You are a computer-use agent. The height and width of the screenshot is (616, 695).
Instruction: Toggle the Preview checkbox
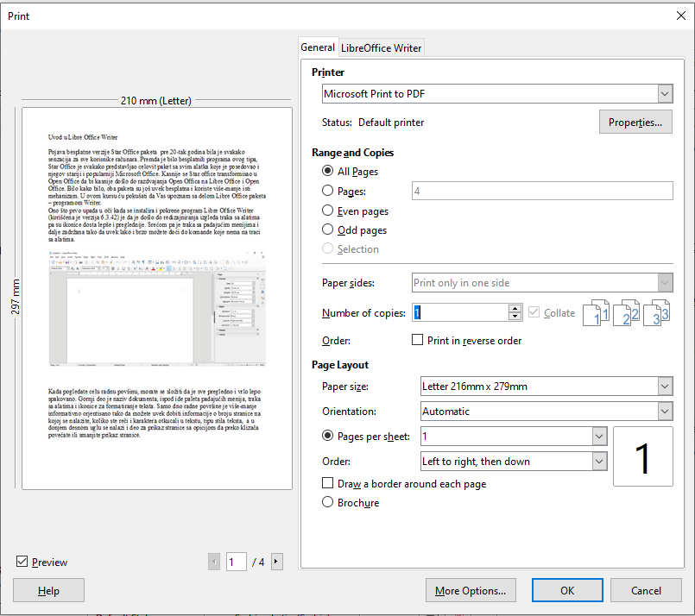point(22,562)
